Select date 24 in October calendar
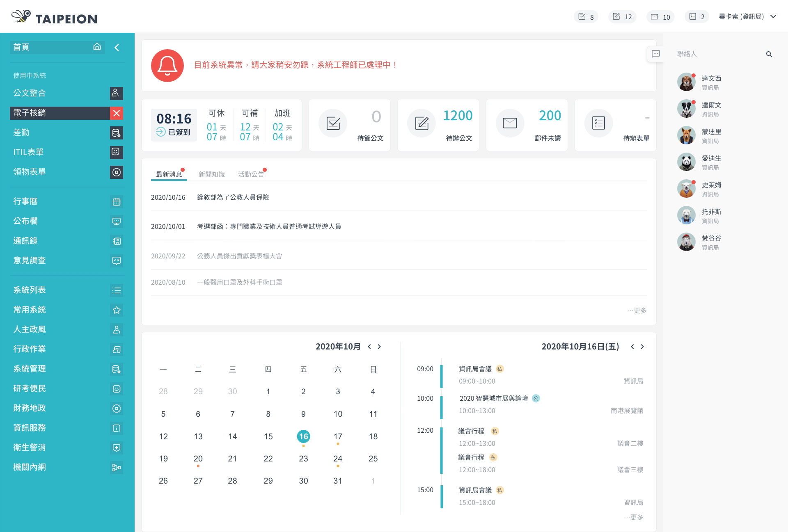 point(338,459)
